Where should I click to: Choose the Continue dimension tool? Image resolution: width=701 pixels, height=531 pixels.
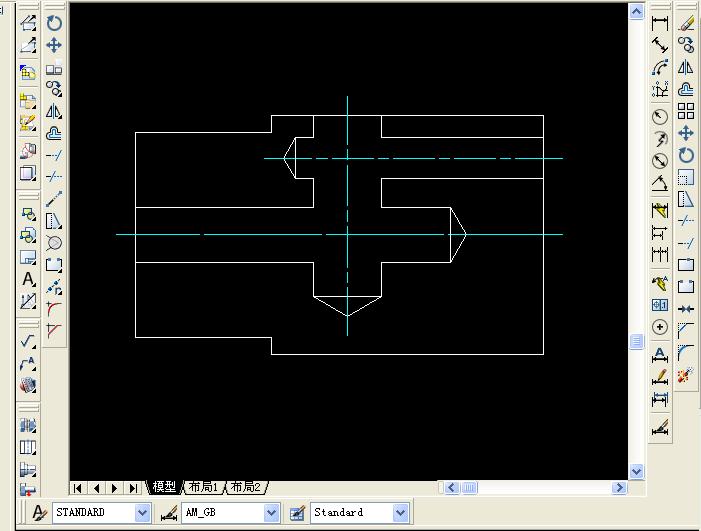click(659, 254)
